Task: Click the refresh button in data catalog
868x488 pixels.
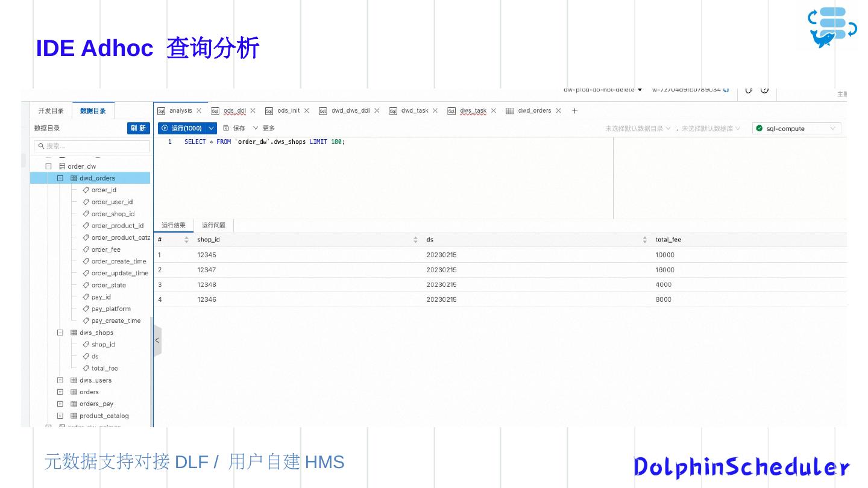Action: 138,128
